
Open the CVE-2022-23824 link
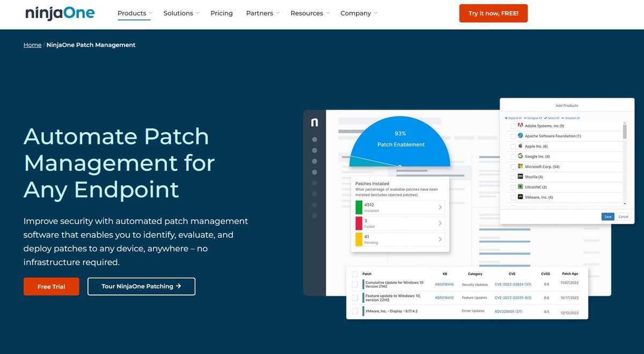click(512, 284)
